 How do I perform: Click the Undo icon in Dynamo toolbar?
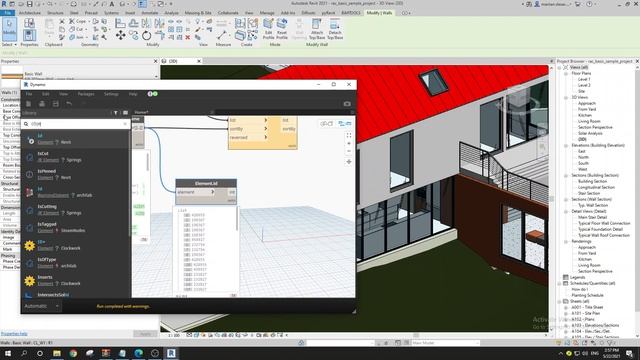(69, 104)
